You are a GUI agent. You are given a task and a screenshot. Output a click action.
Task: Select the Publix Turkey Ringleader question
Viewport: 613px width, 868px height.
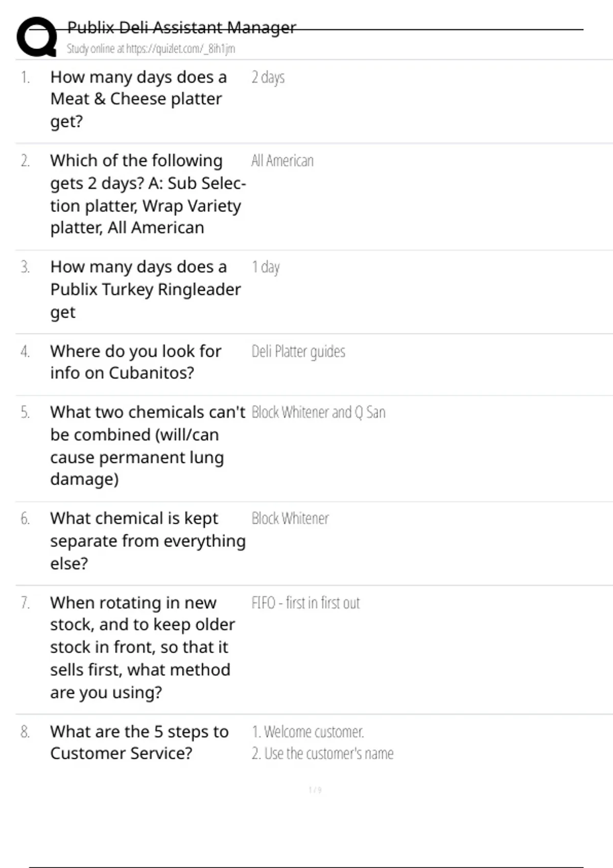pos(145,290)
